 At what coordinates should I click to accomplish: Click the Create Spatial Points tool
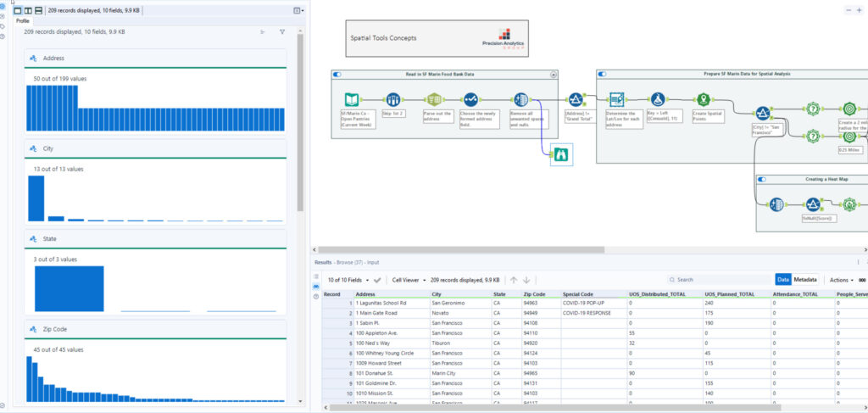703,100
